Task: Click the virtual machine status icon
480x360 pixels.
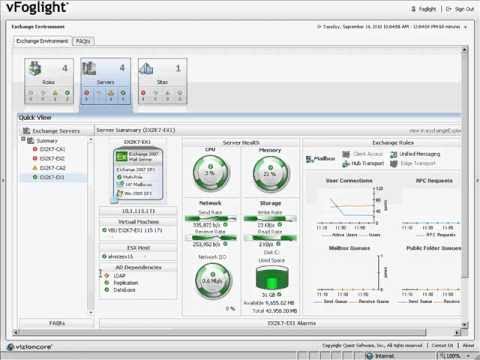Action: [x=104, y=230]
